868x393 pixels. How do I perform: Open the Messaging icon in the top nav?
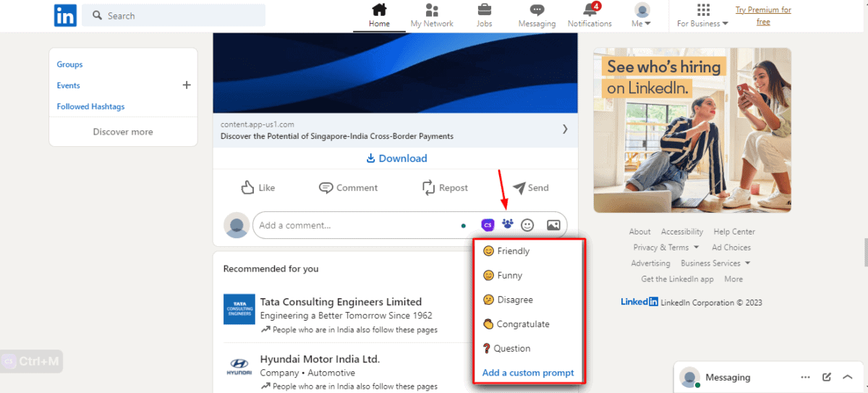537,11
